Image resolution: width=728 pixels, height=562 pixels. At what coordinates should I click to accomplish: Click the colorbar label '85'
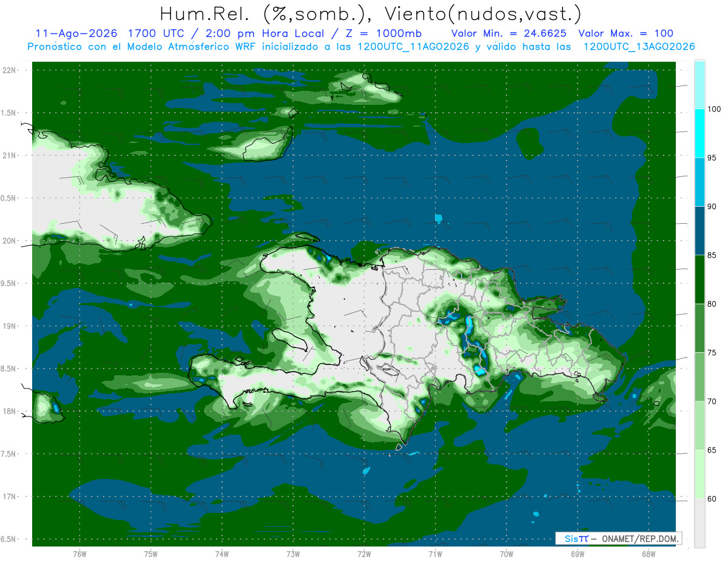[x=713, y=255]
